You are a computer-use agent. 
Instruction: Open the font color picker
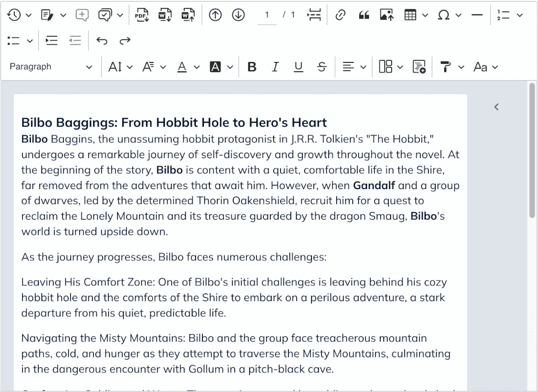[x=188, y=67]
